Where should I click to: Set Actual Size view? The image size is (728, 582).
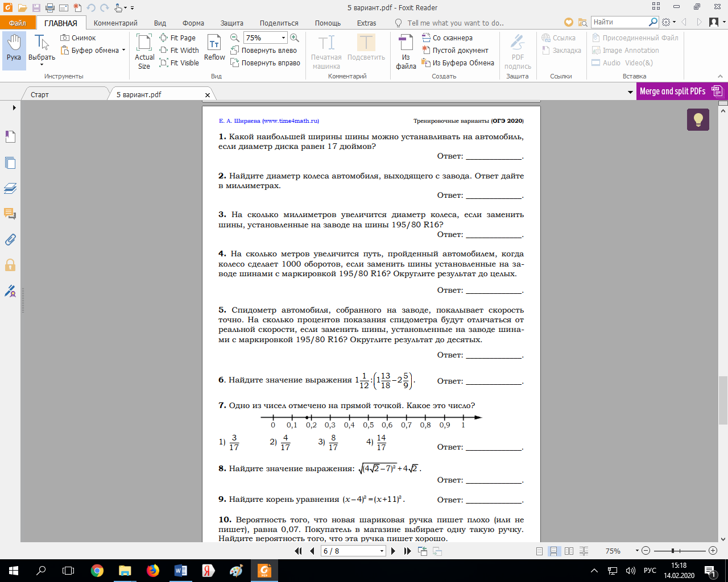point(144,51)
